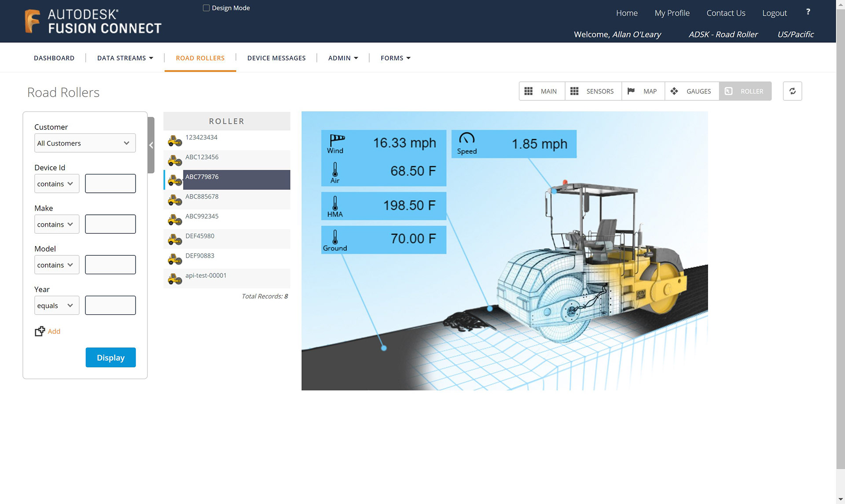This screenshot has height=504, width=845.
Task: Click the Device Id text input
Action: tap(110, 184)
